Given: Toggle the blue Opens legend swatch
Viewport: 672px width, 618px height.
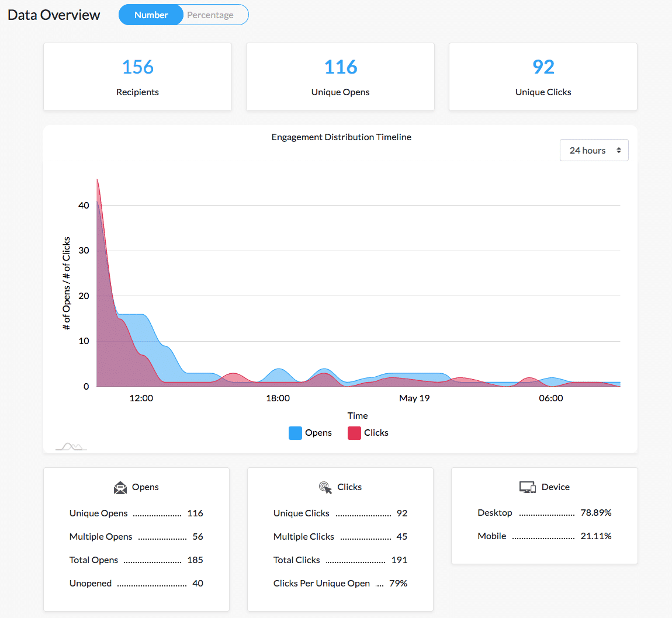Looking at the screenshot, I should click(x=295, y=433).
